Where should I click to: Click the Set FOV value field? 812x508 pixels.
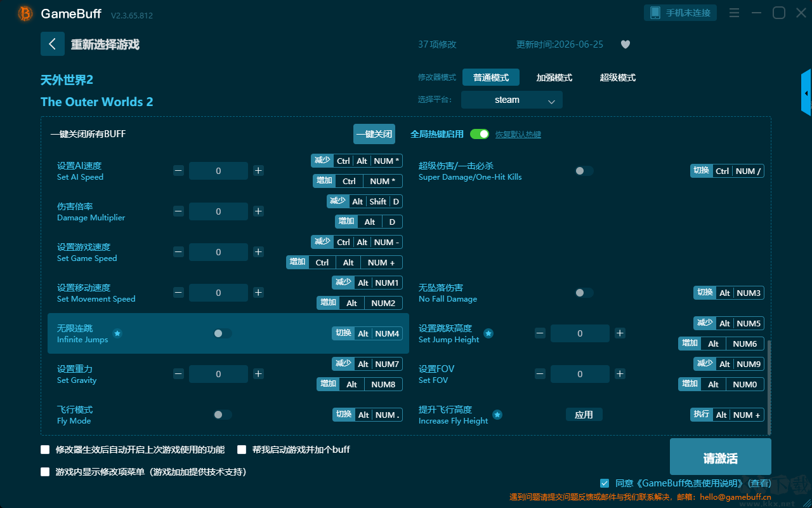pos(580,374)
